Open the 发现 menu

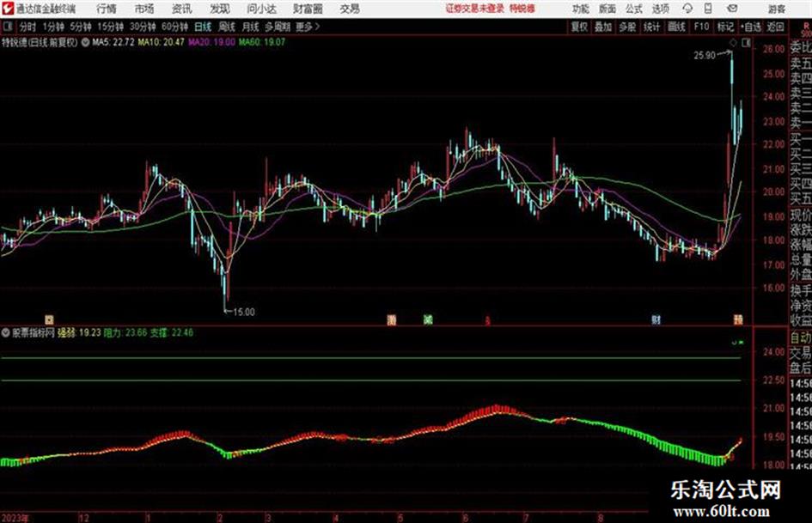220,9
